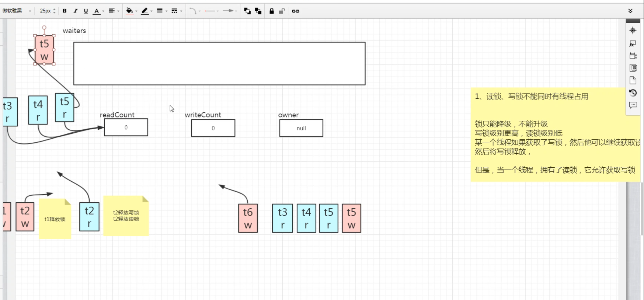Select the pink t5 w shape beside waiters

44,50
